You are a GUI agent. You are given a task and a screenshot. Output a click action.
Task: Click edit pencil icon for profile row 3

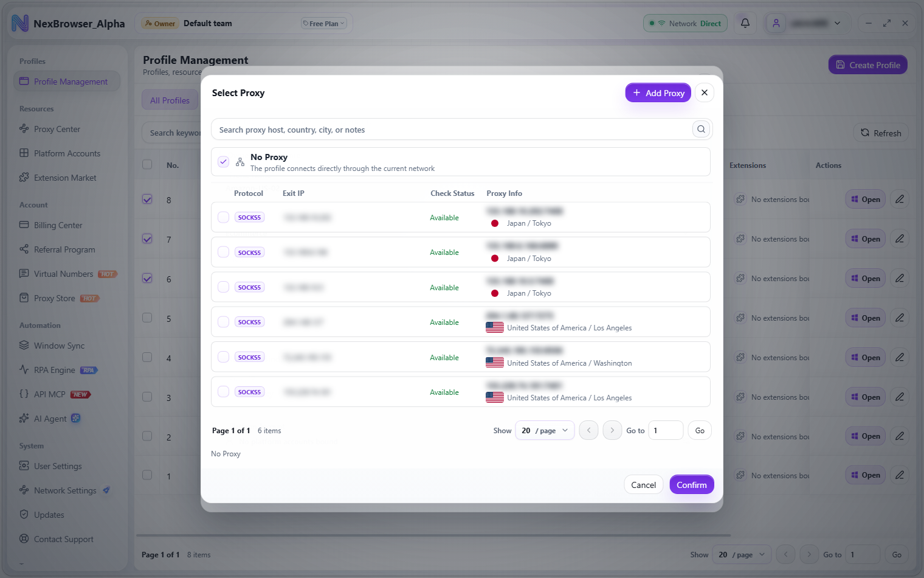point(900,397)
